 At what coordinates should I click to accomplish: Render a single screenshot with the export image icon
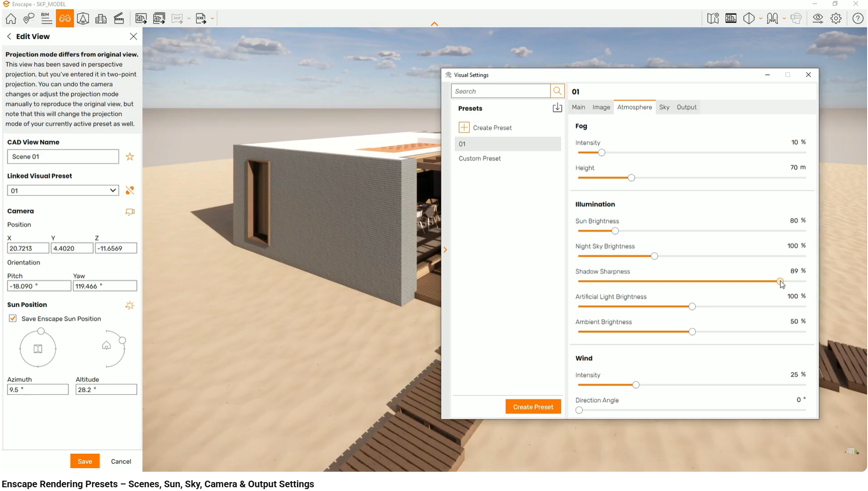[141, 18]
